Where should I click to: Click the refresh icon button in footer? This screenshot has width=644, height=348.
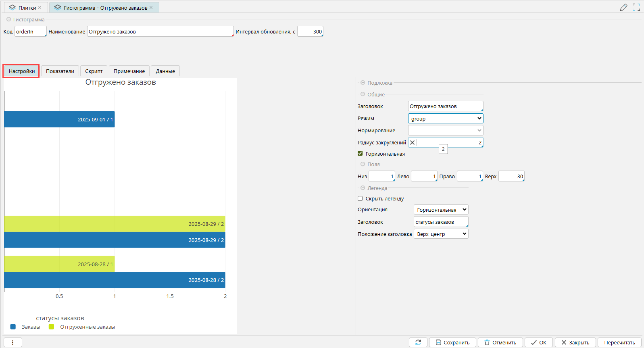click(418, 342)
